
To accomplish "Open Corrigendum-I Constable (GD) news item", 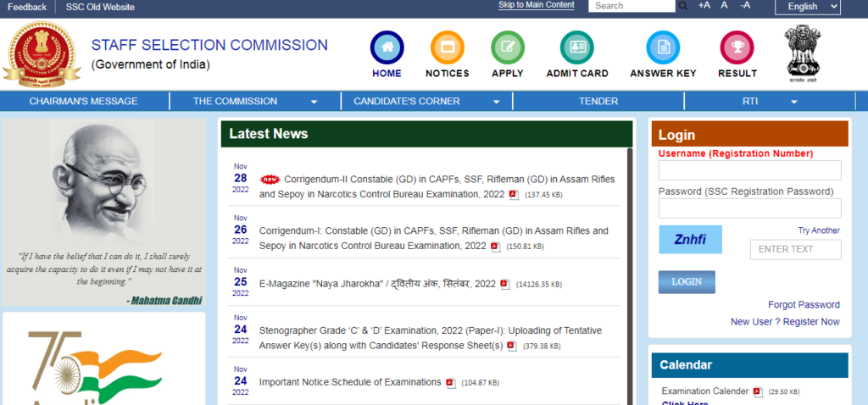I will pyautogui.click(x=433, y=238).
